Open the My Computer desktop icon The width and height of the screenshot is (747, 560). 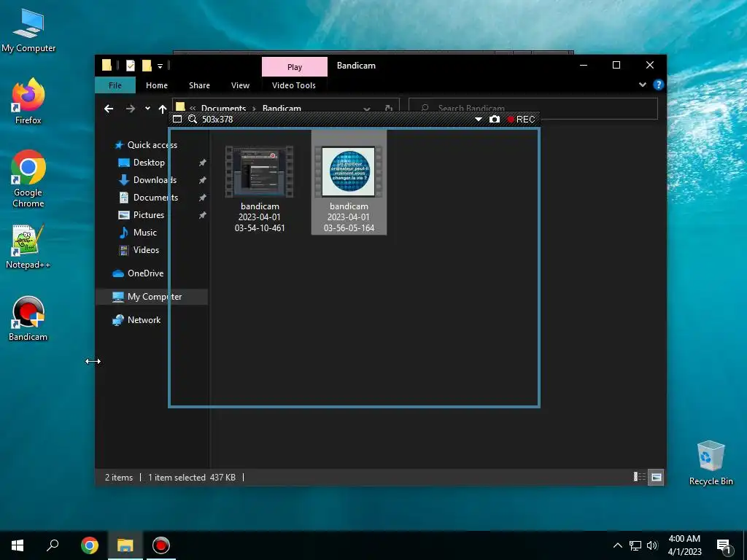28,30
